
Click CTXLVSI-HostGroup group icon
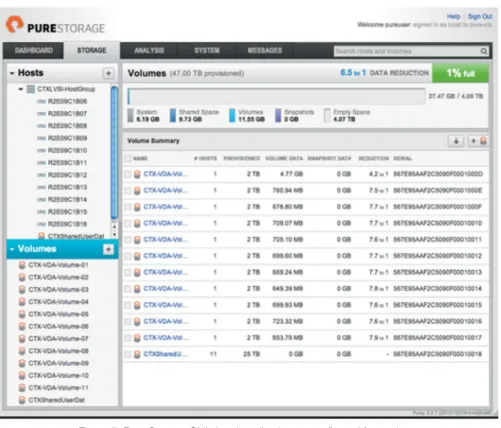click(x=31, y=89)
